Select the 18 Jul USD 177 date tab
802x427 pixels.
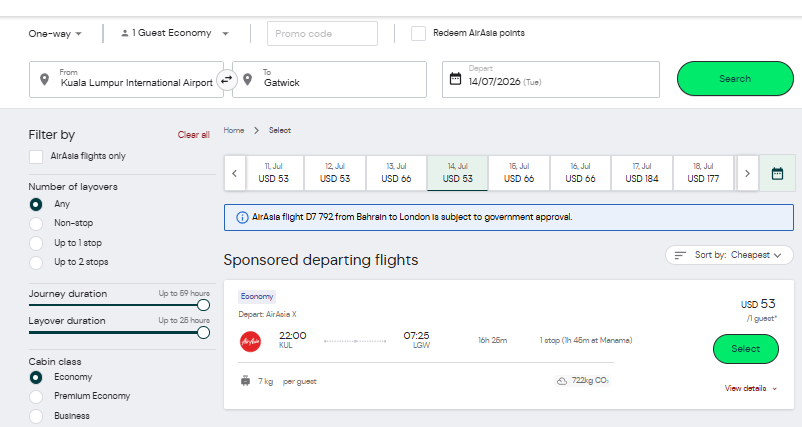tap(703, 173)
